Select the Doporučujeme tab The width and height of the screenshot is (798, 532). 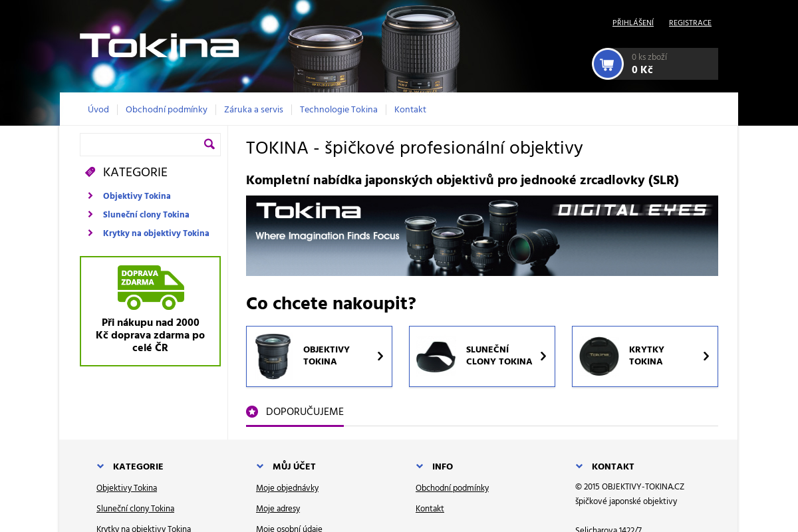coord(305,412)
